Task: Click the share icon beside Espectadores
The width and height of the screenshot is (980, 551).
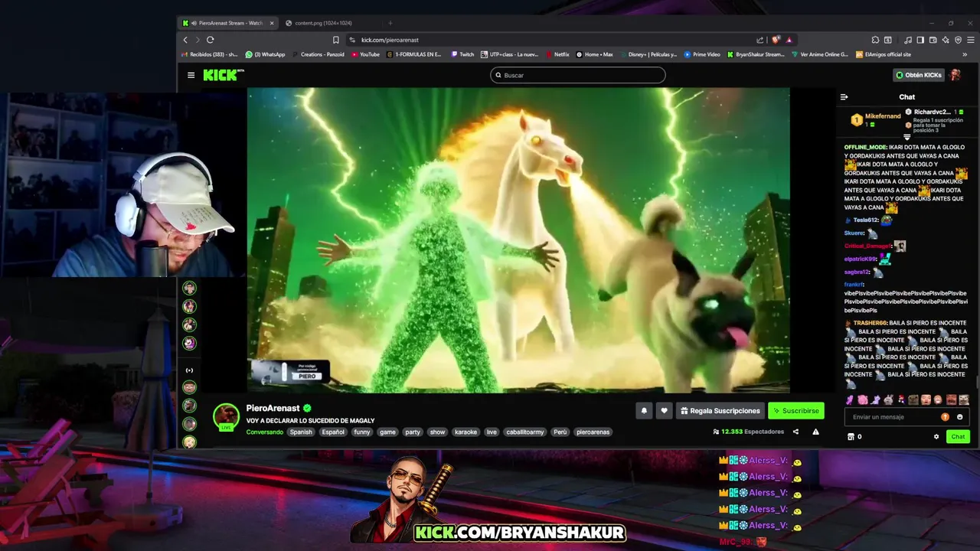Action: (x=795, y=432)
